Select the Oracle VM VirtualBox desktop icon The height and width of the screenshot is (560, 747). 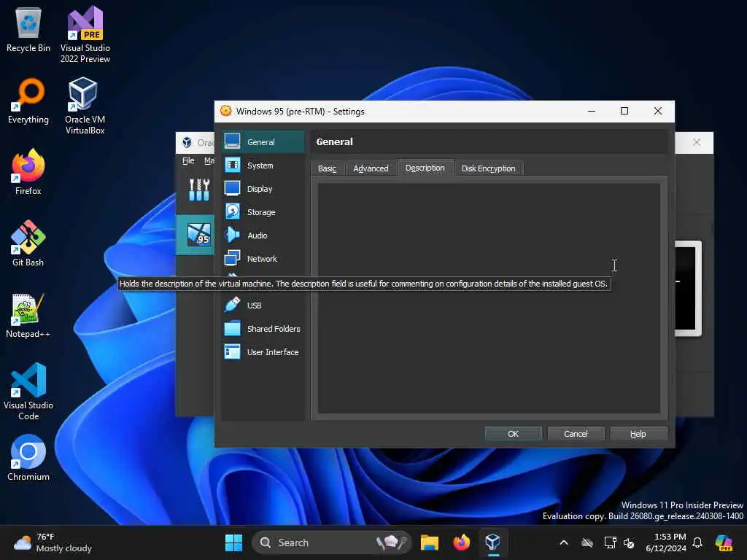pyautogui.click(x=85, y=106)
